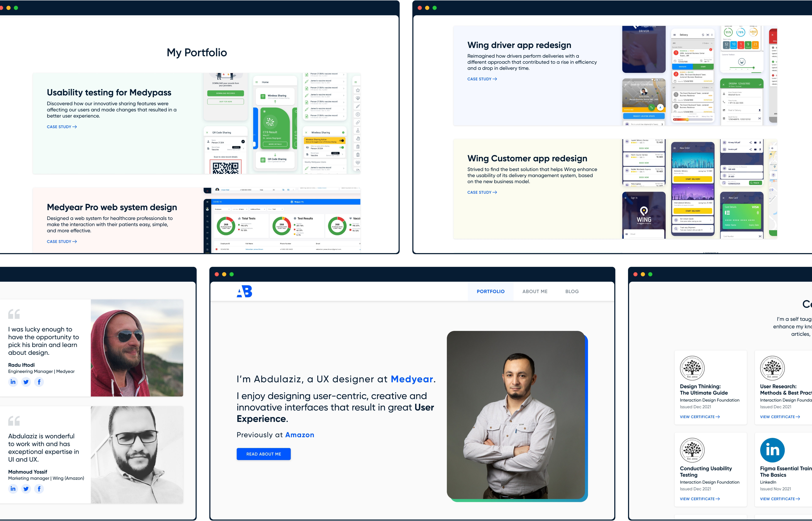Click the IDF seal on User Research card

[772, 368]
